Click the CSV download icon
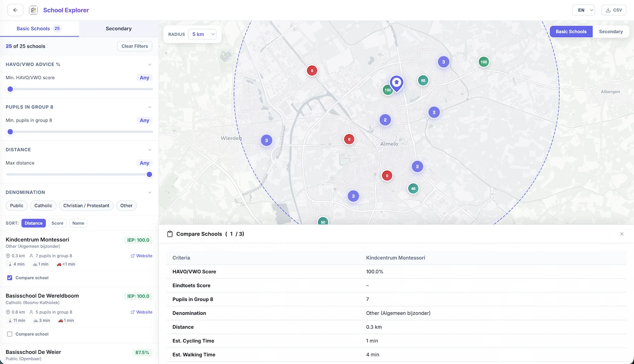634x364 pixels. 608,10
